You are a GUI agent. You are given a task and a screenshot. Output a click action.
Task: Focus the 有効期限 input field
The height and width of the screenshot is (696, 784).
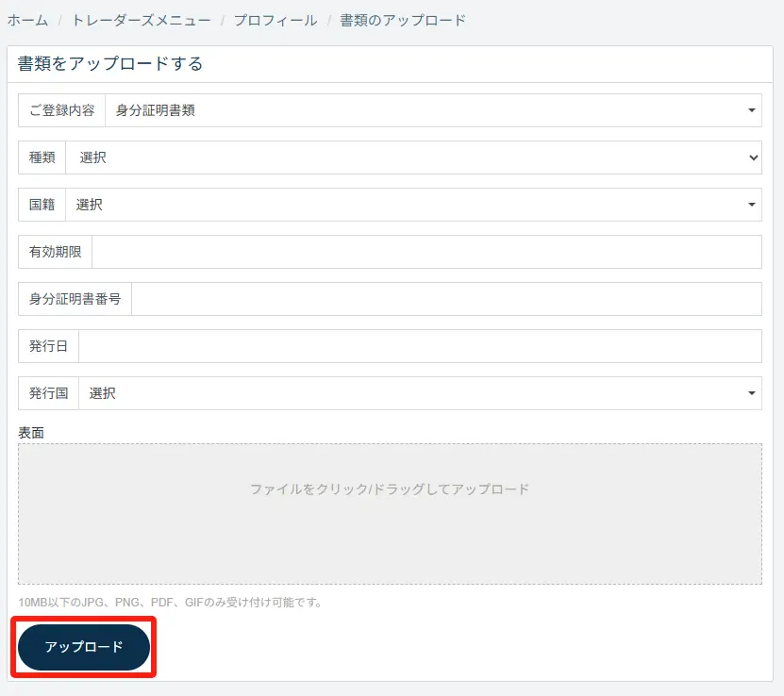[425, 252]
